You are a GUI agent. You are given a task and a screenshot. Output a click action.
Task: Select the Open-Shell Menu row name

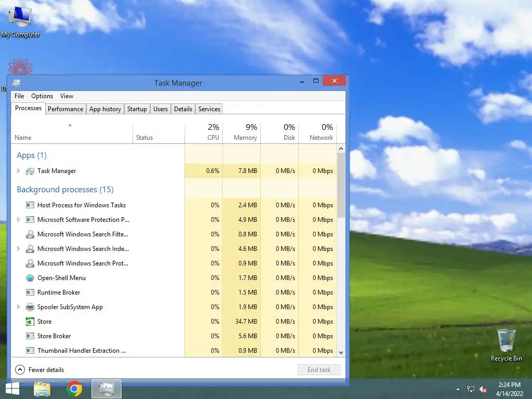pos(61,277)
